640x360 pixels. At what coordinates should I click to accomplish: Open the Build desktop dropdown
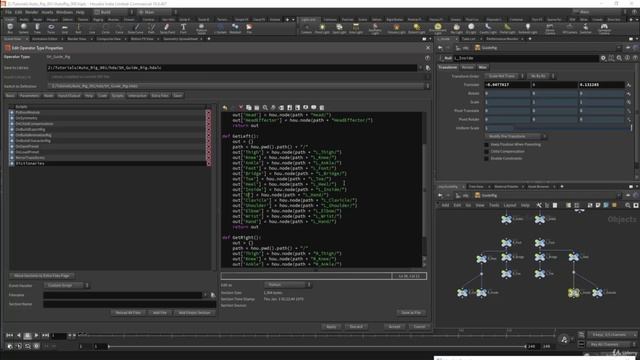[113, 12]
